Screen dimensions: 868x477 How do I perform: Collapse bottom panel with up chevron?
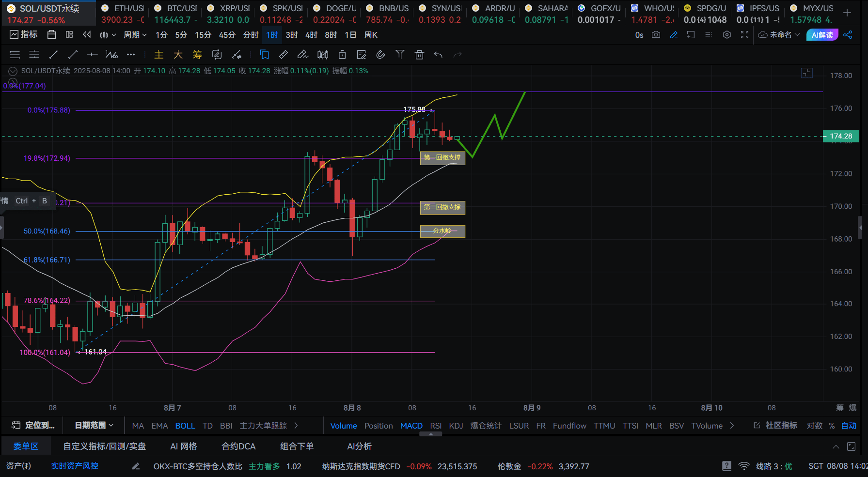(x=836, y=446)
